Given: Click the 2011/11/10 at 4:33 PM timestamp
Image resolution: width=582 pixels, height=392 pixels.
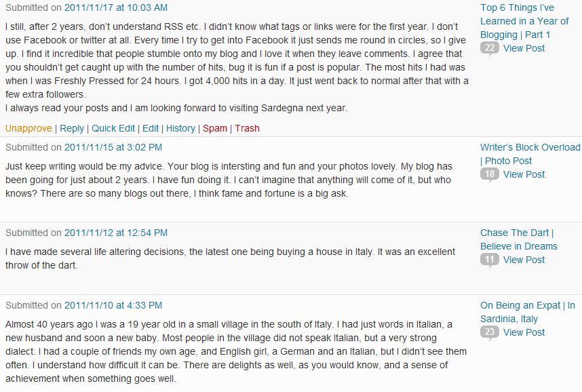Looking at the screenshot, I should click(113, 305).
